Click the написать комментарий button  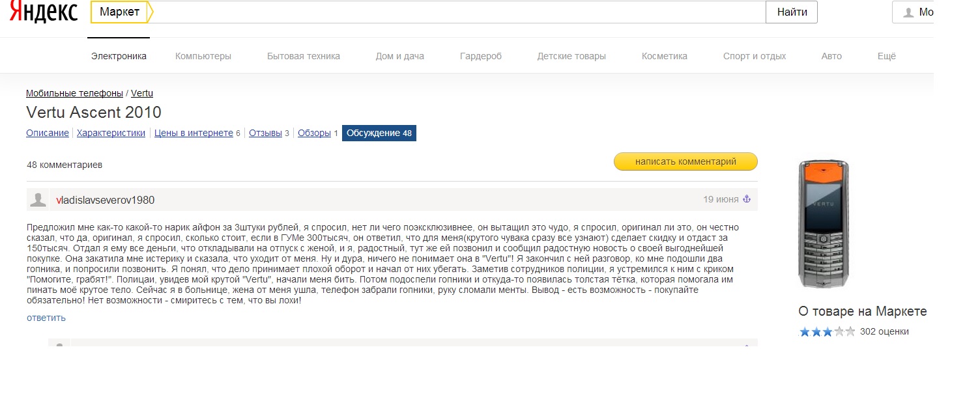[x=685, y=161]
